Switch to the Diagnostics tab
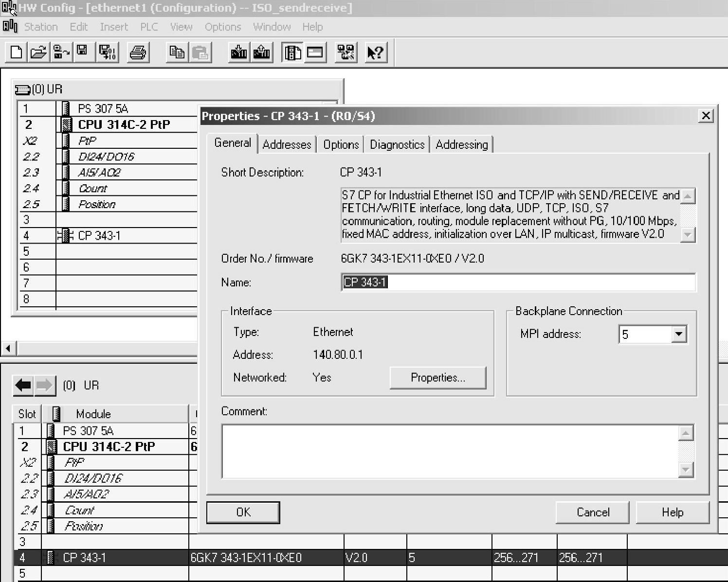Image resolution: width=728 pixels, height=582 pixels. (397, 144)
